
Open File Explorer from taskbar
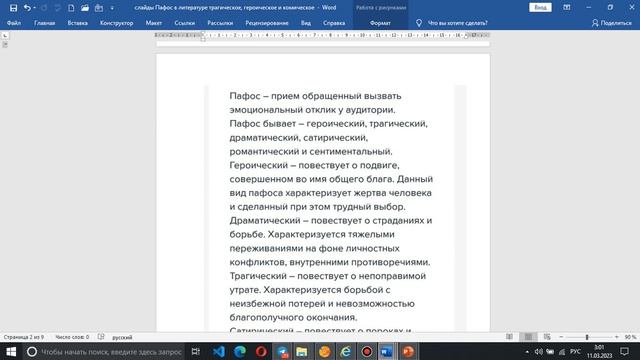coord(302,351)
